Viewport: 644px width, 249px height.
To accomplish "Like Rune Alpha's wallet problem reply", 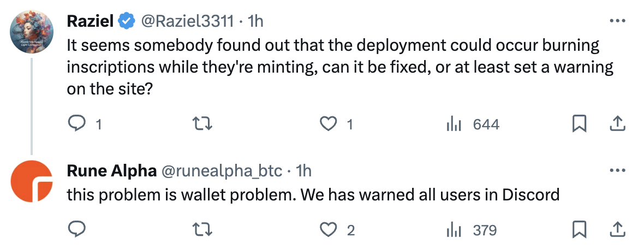I will 327,230.
